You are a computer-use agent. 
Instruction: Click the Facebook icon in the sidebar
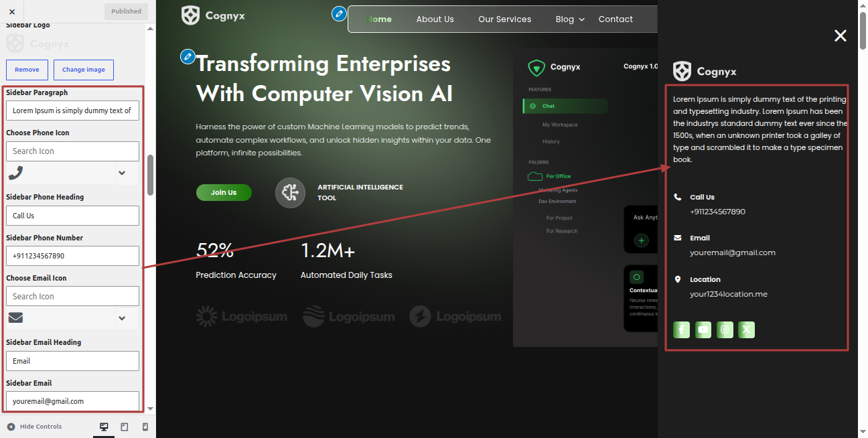(x=681, y=330)
